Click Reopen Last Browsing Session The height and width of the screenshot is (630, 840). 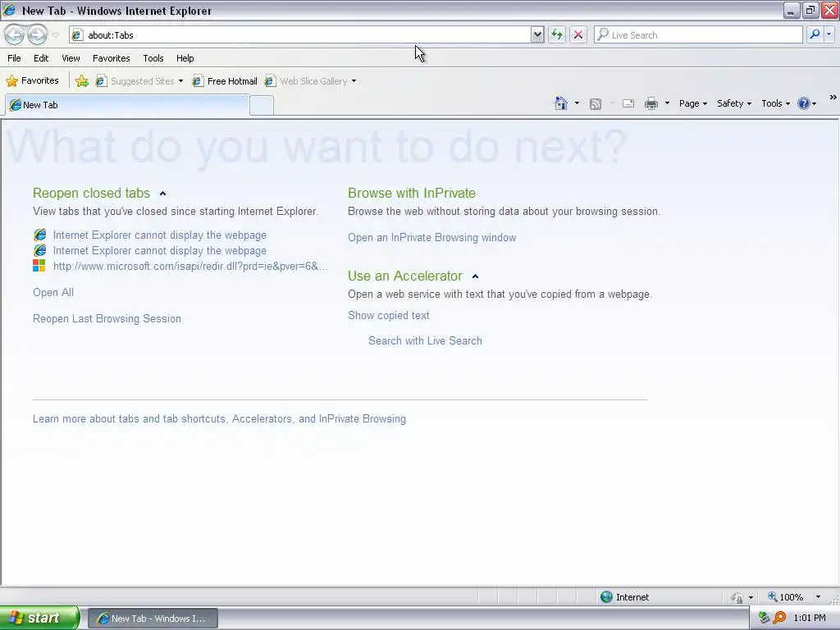point(107,319)
